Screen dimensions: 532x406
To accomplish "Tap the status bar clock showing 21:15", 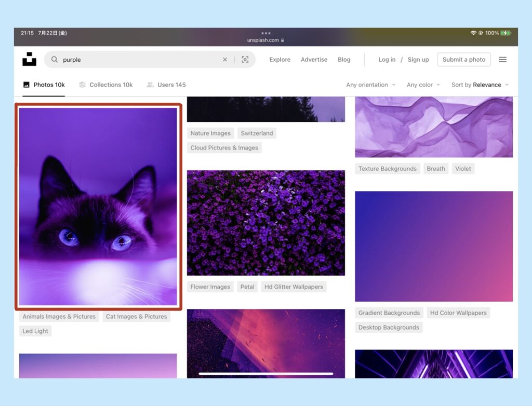I will click(27, 33).
